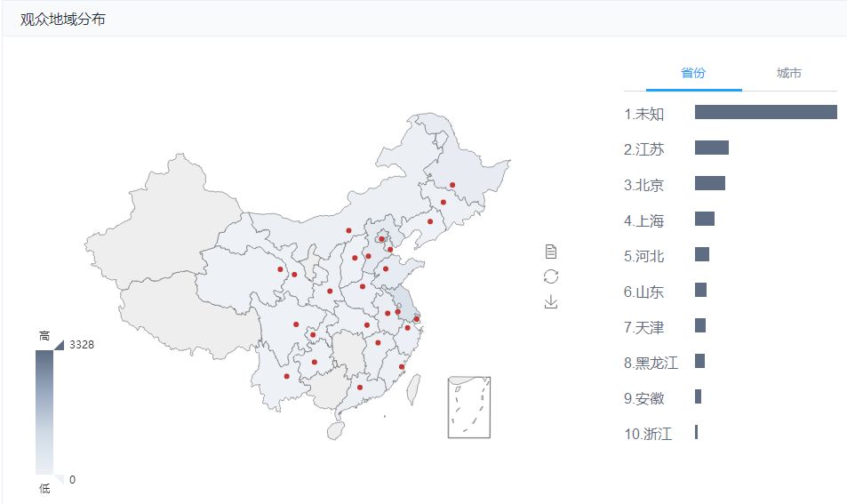Select the 10.浙江 row label
847x504 pixels.
coord(648,434)
